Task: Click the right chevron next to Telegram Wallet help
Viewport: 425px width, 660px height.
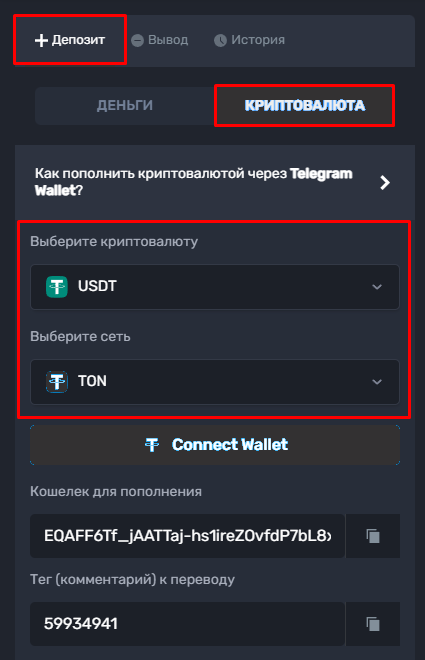Action: pyautogui.click(x=385, y=183)
